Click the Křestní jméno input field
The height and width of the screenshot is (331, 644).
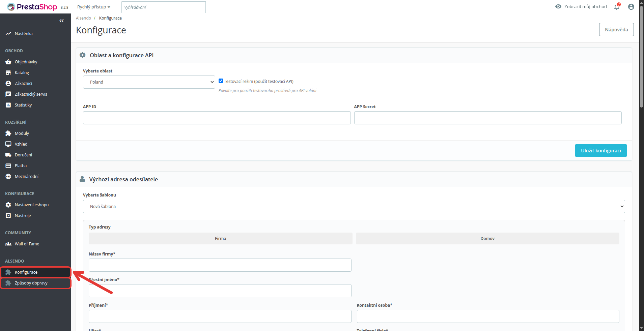220,291
